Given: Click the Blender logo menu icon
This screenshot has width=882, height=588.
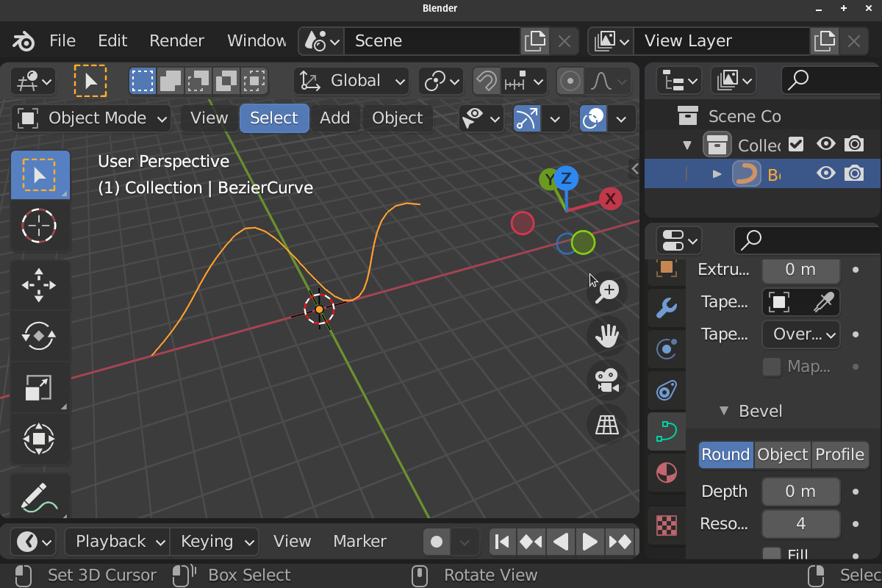Looking at the screenshot, I should coord(24,41).
